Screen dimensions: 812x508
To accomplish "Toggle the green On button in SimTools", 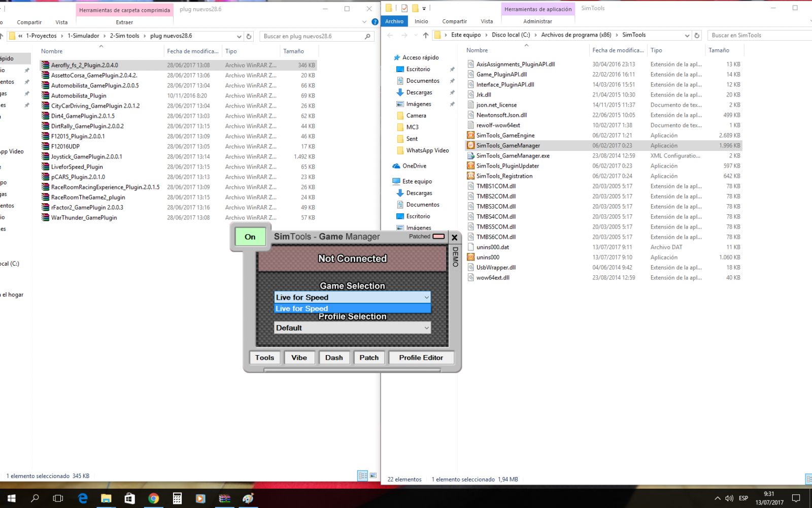I will (250, 237).
